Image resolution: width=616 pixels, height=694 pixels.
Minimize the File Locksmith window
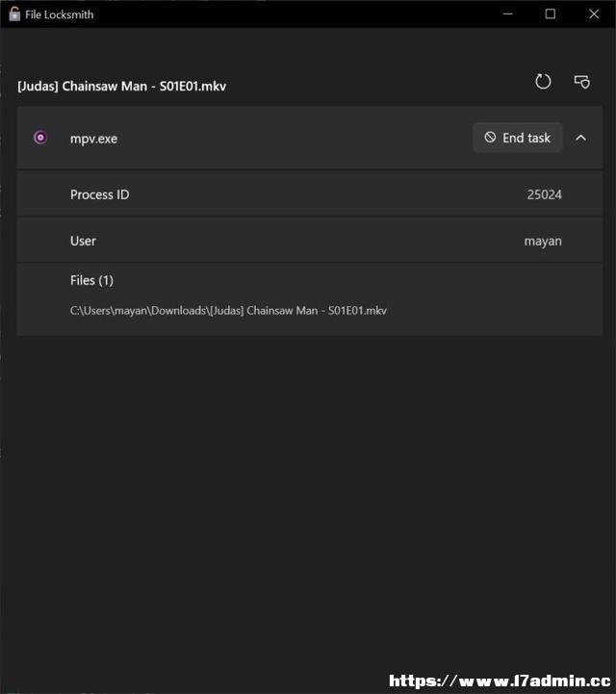click(x=508, y=13)
